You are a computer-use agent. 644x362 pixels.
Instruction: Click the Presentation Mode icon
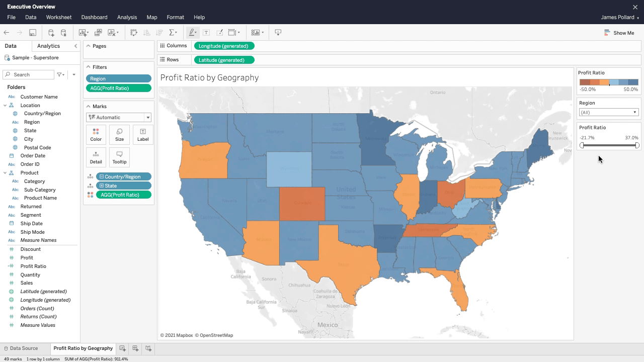[x=278, y=33]
